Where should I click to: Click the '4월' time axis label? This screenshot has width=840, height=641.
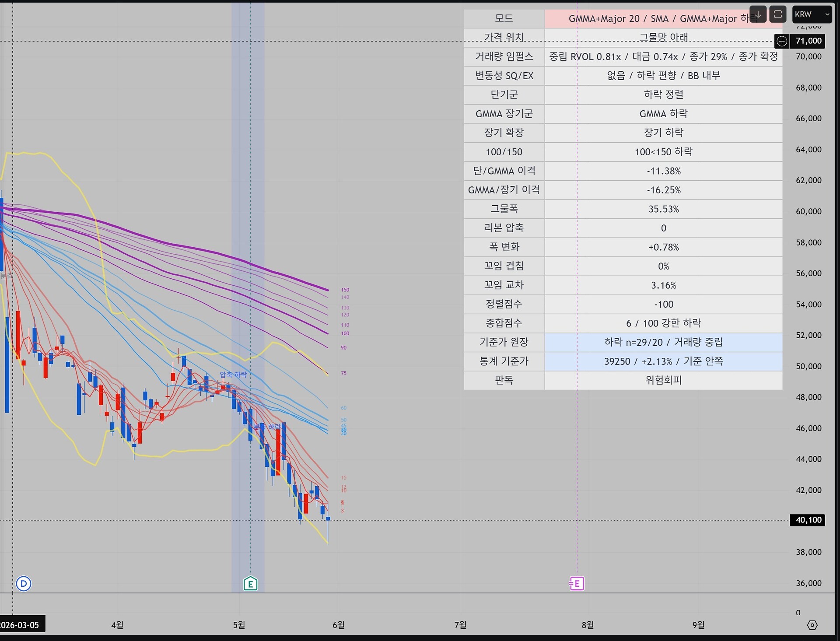[x=117, y=625]
